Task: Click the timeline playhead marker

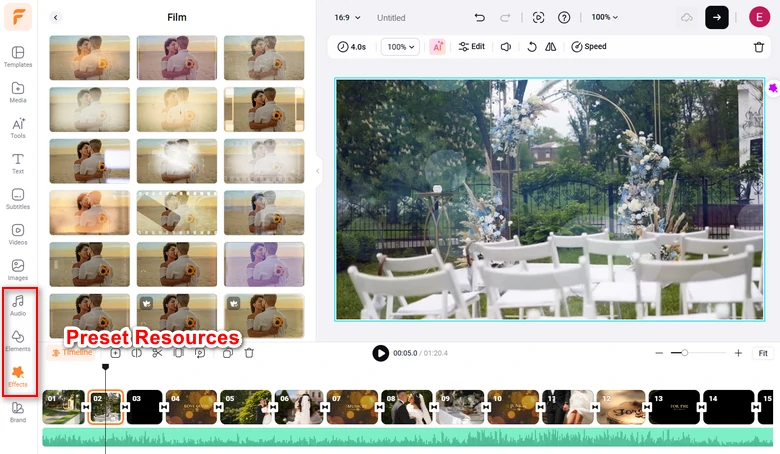Action: pos(105,366)
